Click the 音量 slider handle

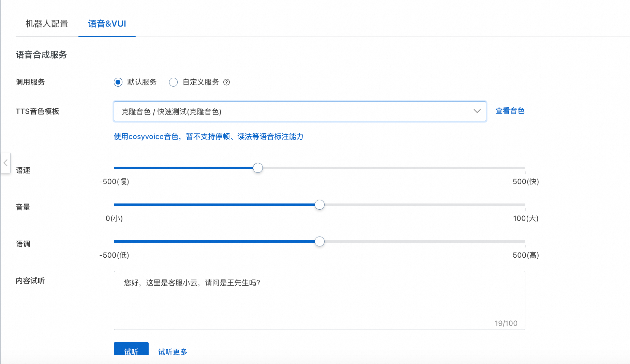pyautogui.click(x=319, y=205)
